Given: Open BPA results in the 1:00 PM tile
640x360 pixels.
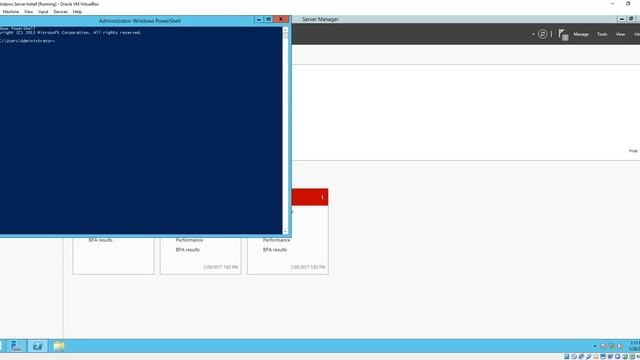Looking at the screenshot, I should (188, 249).
